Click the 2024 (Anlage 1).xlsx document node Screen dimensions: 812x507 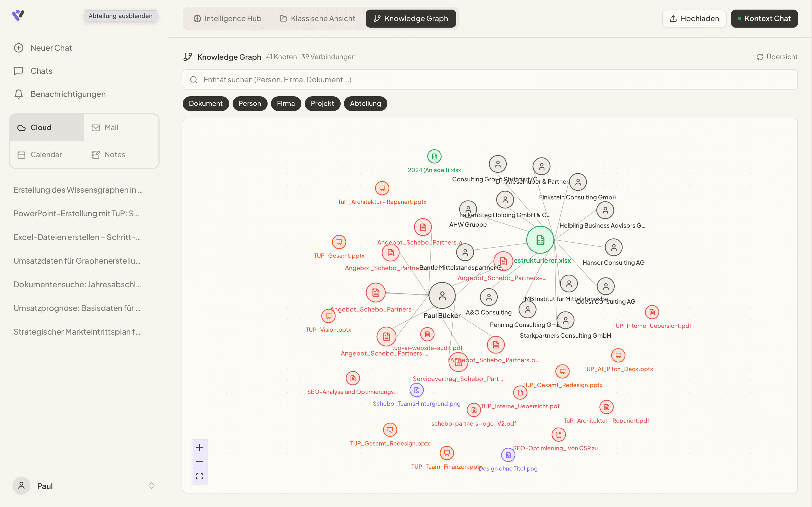(x=434, y=156)
